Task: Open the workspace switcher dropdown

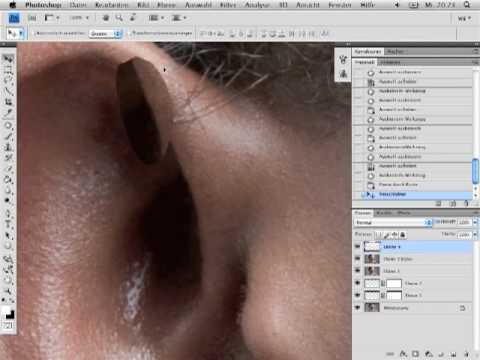Action: [x=464, y=19]
